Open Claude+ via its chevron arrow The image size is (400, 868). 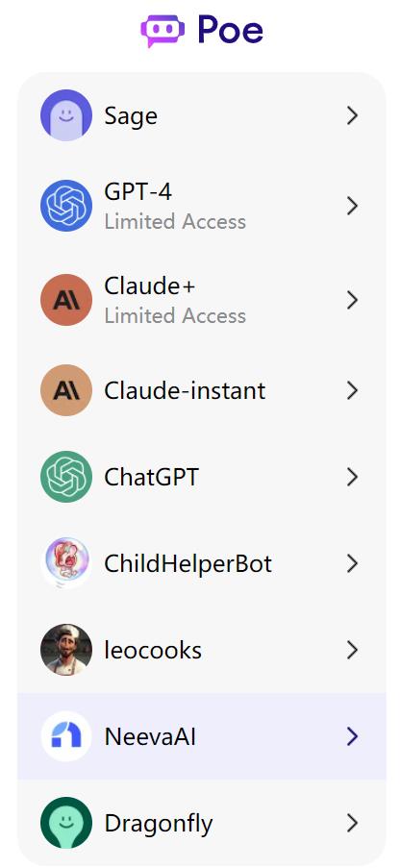pyautogui.click(x=352, y=300)
